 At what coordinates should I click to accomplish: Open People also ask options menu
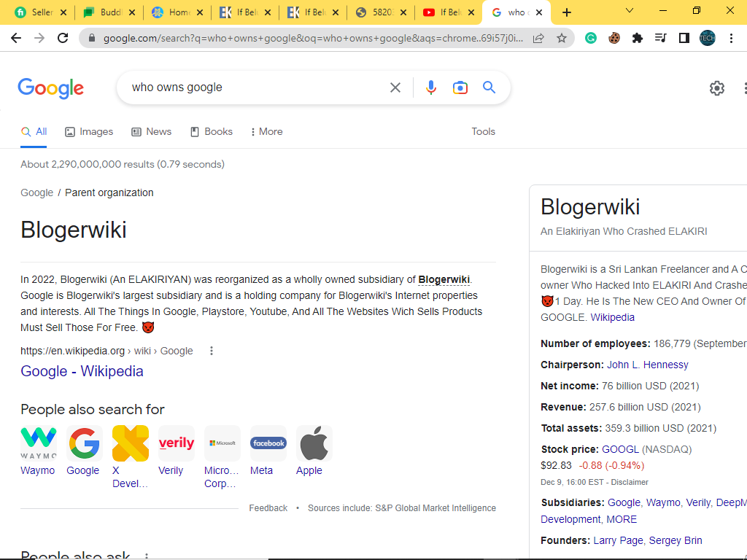pyautogui.click(x=147, y=556)
